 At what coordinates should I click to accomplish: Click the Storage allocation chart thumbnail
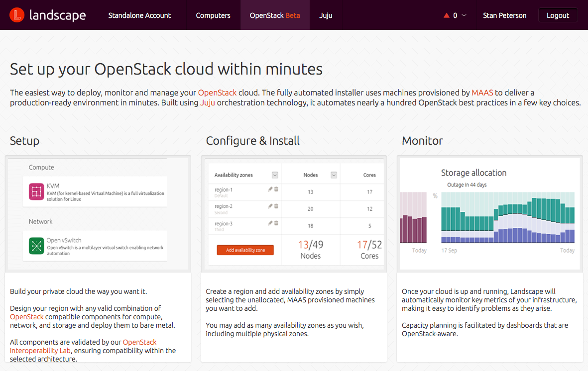click(x=489, y=214)
